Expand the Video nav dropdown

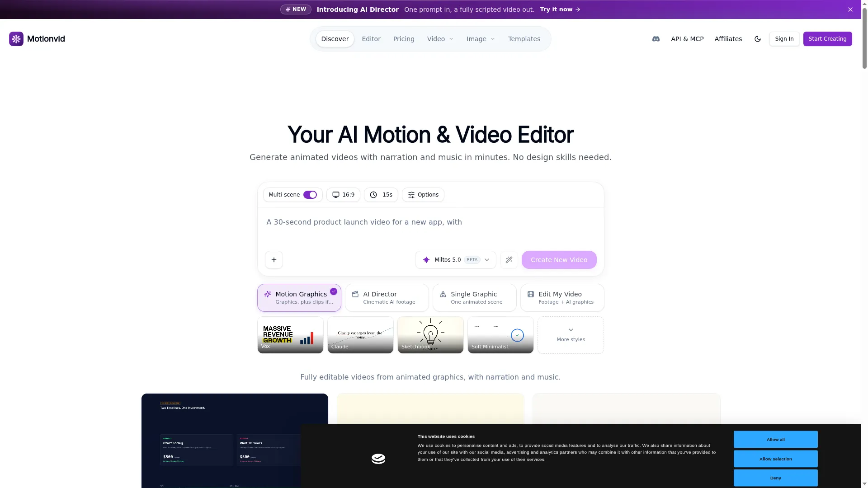coord(440,39)
